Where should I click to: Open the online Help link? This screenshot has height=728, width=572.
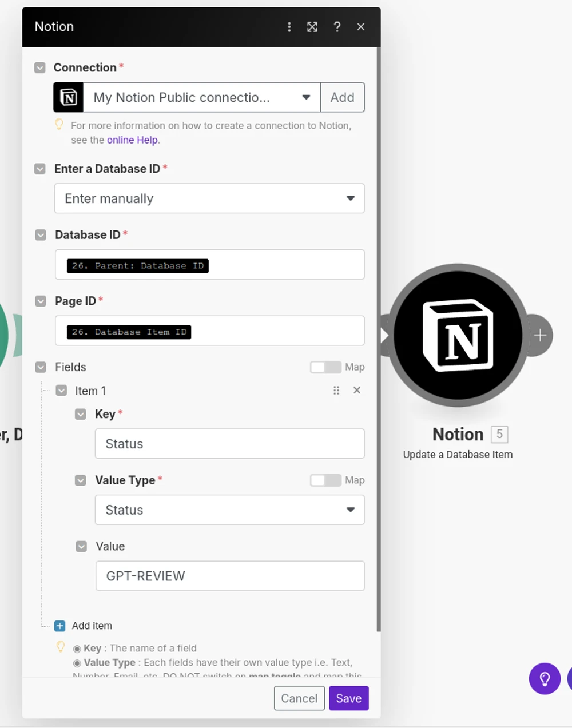point(132,140)
